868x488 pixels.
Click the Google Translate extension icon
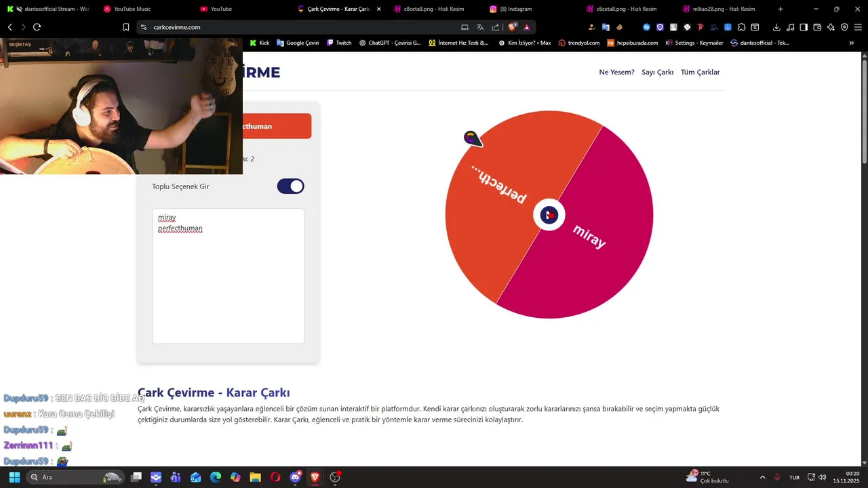[x=606, y=27]
